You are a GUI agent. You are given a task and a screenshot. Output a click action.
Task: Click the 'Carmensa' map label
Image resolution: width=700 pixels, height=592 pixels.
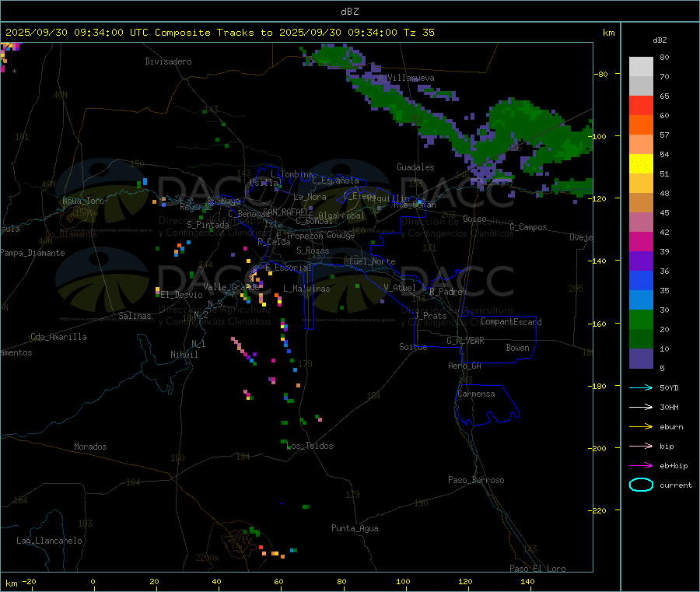coord(476,394)
